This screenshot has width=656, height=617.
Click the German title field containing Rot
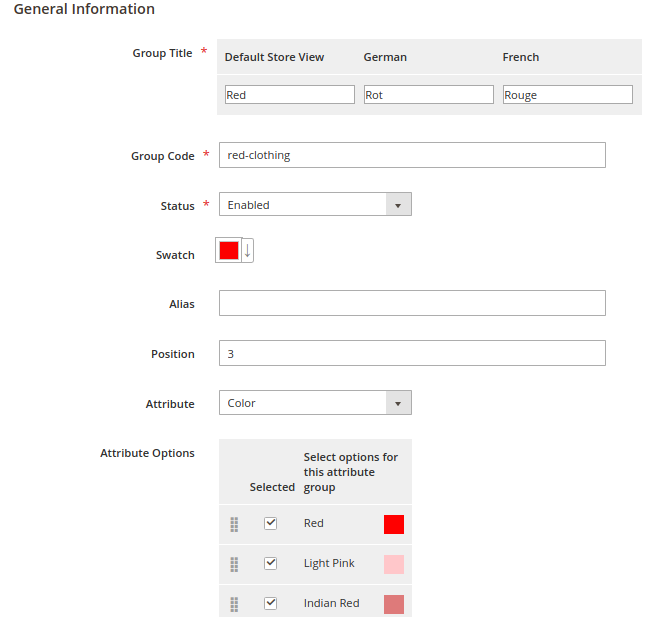pyautogui.click(x=428, y=95)
